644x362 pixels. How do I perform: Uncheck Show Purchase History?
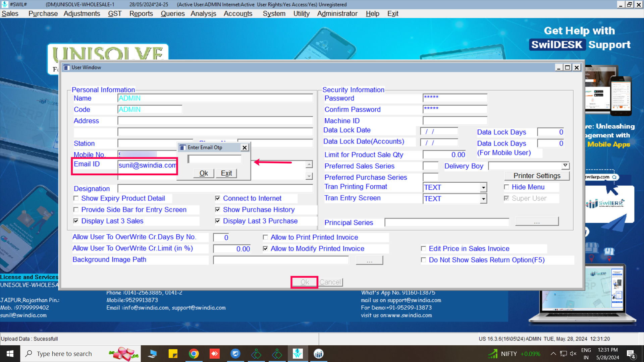[x=218, y=210]
